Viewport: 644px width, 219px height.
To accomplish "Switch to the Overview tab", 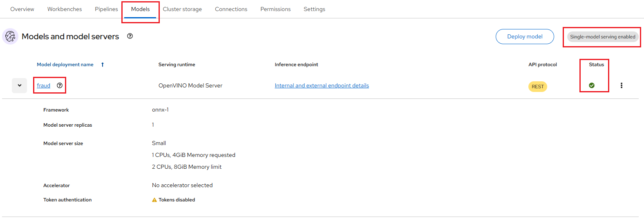I will [22, 9].
